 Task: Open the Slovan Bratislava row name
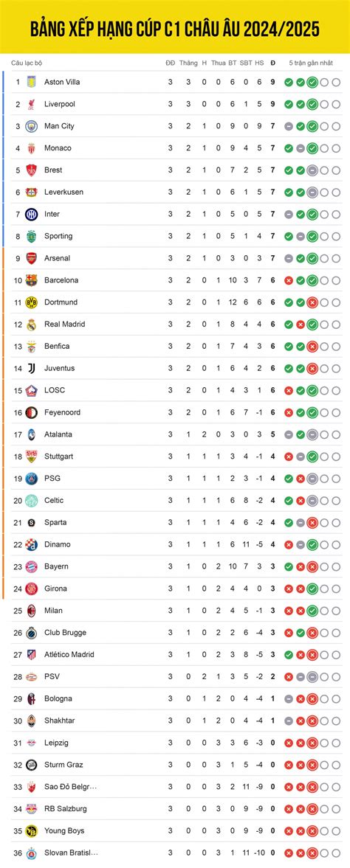(x=67, y=853)
